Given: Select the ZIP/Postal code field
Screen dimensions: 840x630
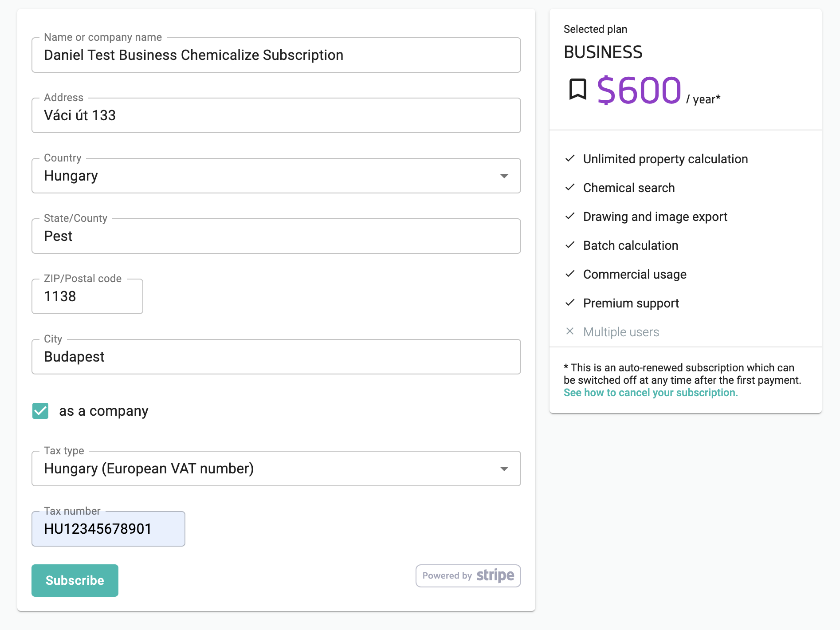Looking at the screenshot, I should pos(87,296).
